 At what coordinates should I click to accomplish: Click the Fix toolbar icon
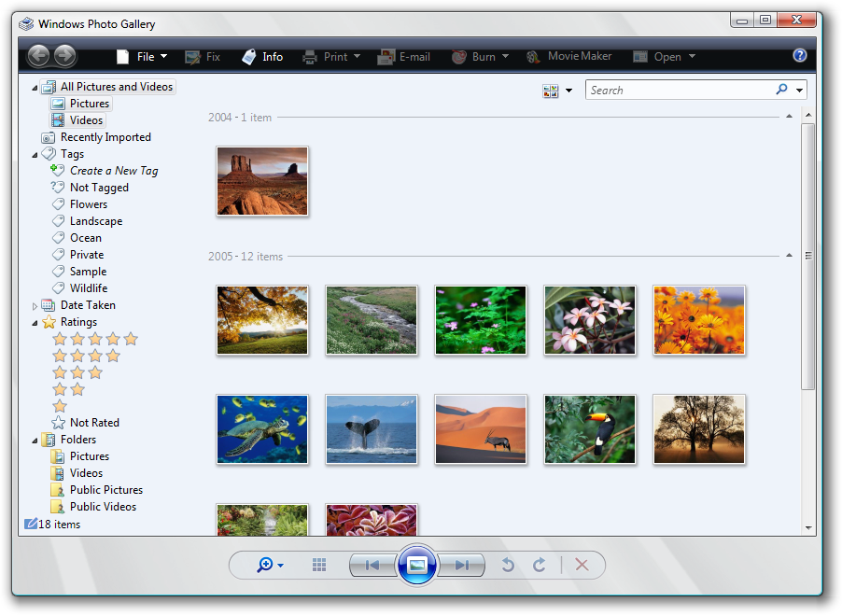point(202,57)
